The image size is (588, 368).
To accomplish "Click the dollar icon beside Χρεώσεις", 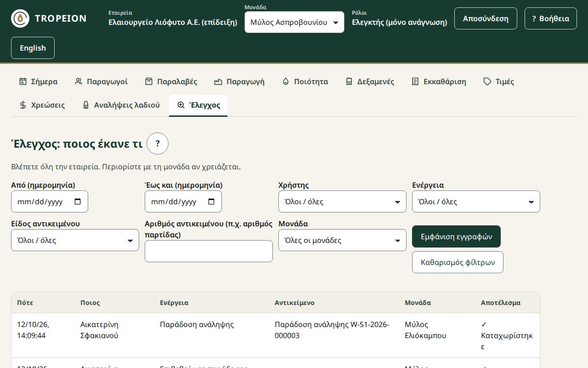I will [x=23, y=105].
